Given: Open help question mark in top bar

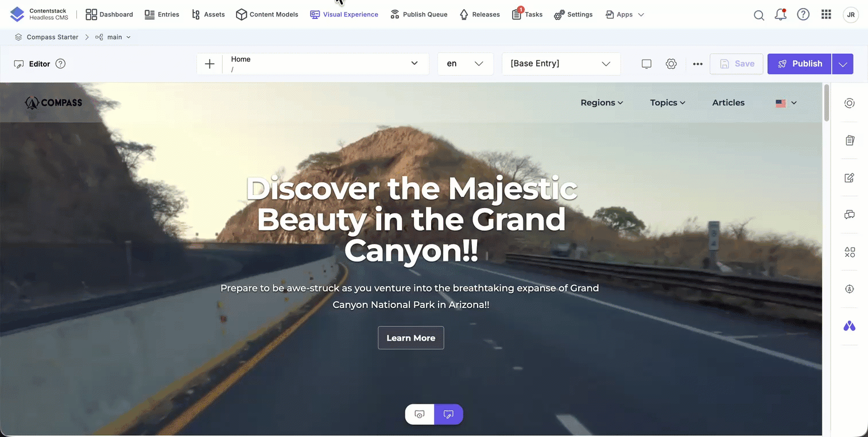Looking at the screenshot, I should tap(803, 14).
